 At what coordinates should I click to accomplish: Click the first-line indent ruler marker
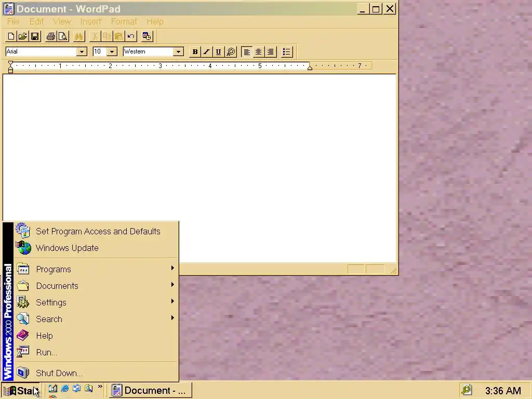point(10,63)
